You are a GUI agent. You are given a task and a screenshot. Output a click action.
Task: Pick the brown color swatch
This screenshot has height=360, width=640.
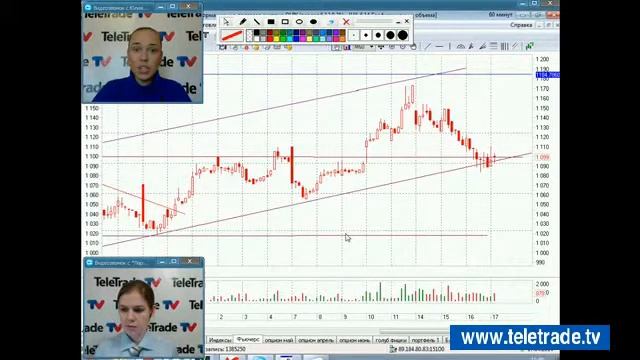coord(342,32)
